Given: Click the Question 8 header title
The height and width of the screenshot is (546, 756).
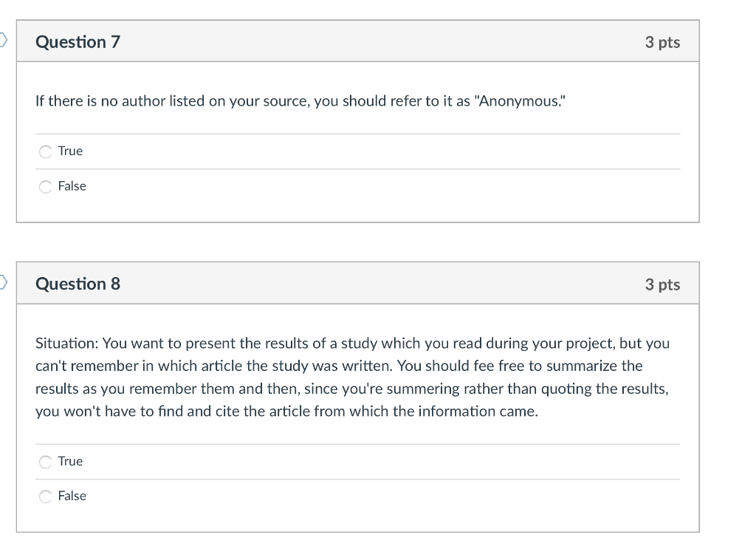Looking at the screenshot, I should click(78, 284).
